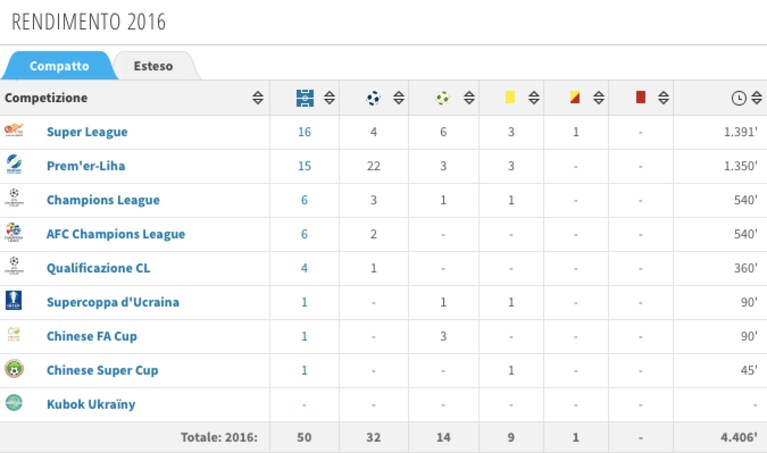The height and width of the screenshot is (453, 767).
Task: Switch to the Esteso tab
Action: 153,66
